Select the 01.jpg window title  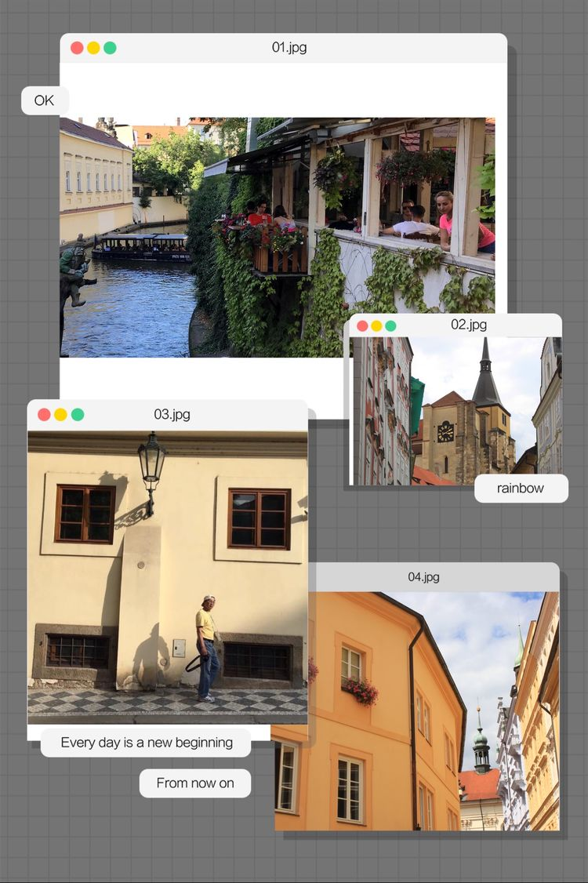point(289,47)
